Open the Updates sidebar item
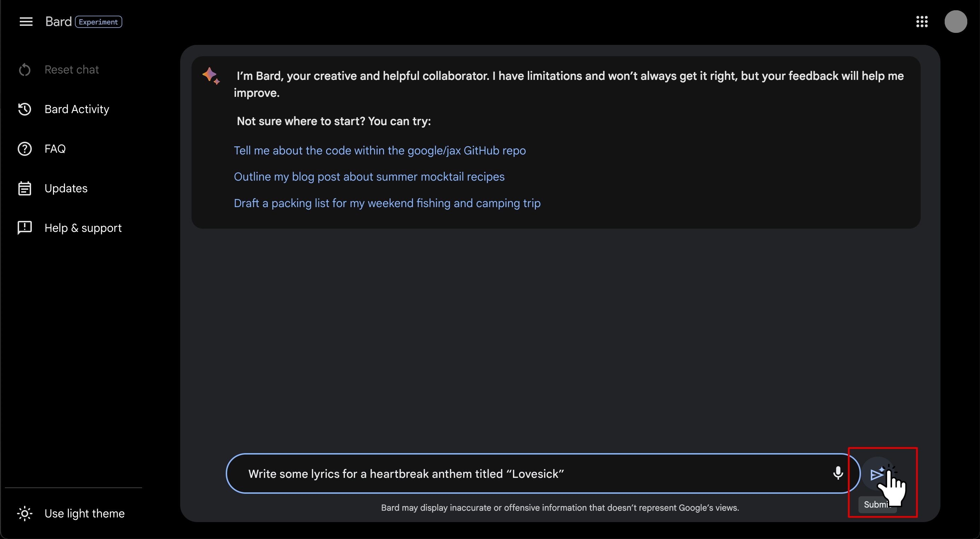This screenshot has height=539, width=980. (53, 188)
